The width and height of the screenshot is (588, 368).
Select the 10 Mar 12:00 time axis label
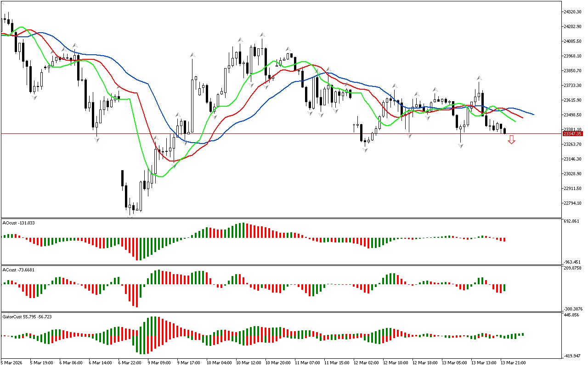pos(248,362)
